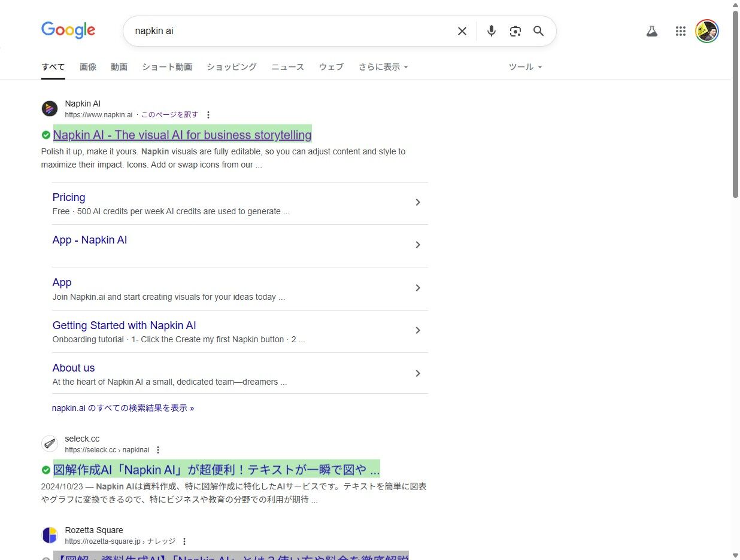Image resolution: width=740 pixels, height=560 pixels.
Task: Expand Getting Started with Napkin AI chevron
Action: pyautogui.click(x=418, y=331)
